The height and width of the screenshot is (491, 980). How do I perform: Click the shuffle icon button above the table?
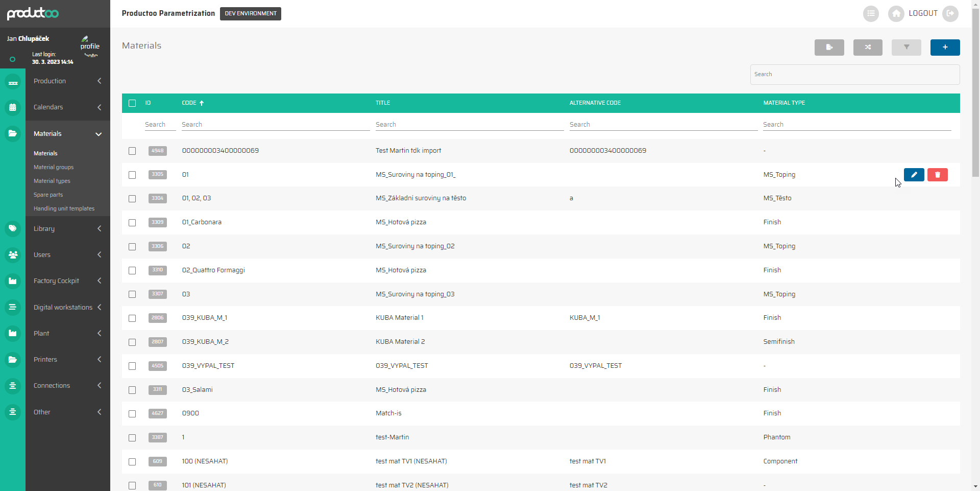coord(868,48)
